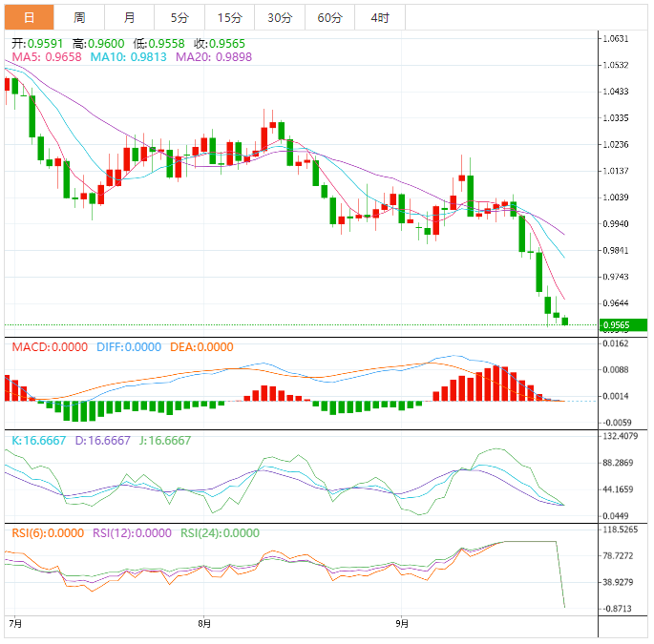Click the RSI(12):0.0000 label
The width and height of the screenshot is (654, 644).
(x=132, y=532)
